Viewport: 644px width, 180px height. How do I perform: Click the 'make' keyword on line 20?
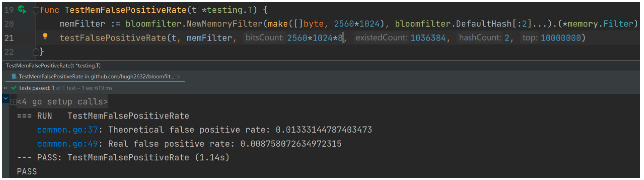278,24
